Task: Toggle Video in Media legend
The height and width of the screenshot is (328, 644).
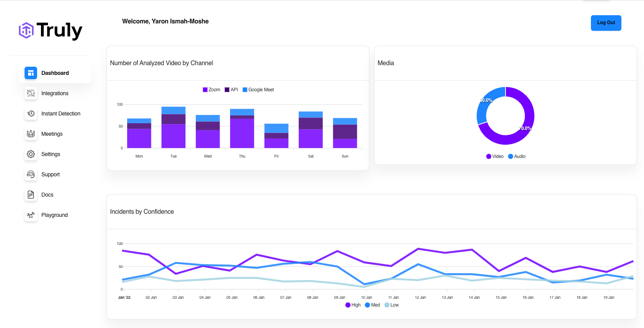Action: (x=495, y=156)
